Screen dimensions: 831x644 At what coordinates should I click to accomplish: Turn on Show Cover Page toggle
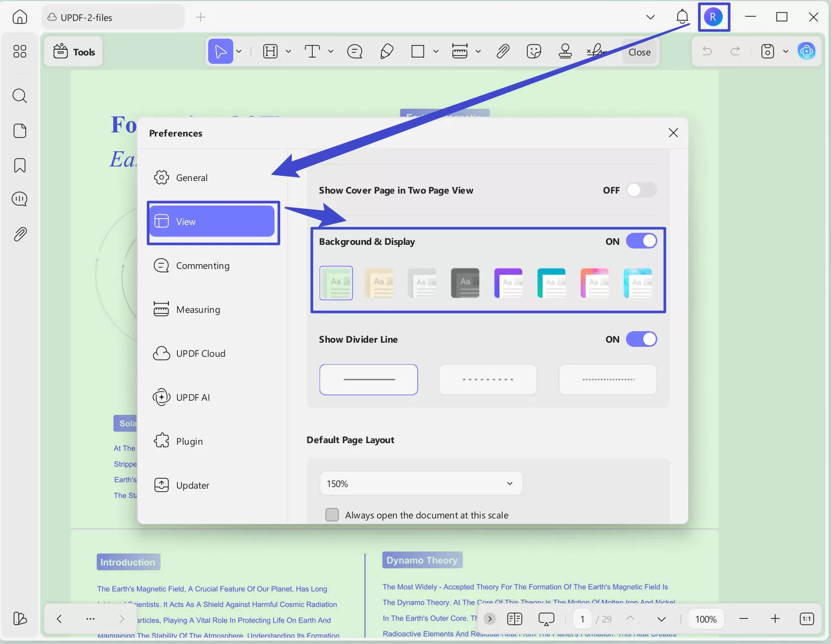coord(641,190)
